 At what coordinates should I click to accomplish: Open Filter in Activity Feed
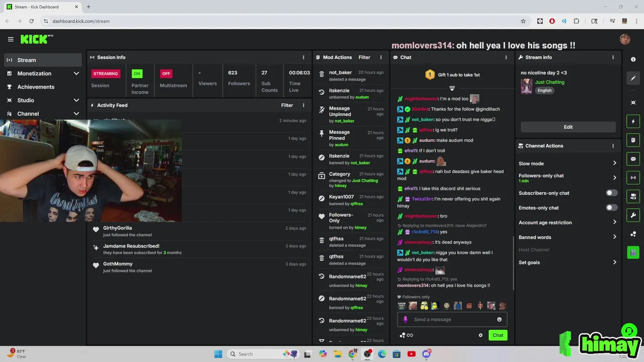(x=287, y=105)
